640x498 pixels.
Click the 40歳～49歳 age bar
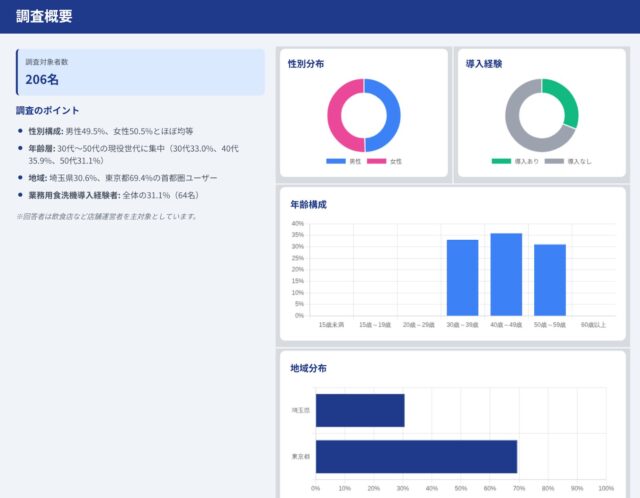tap(506, 274)
